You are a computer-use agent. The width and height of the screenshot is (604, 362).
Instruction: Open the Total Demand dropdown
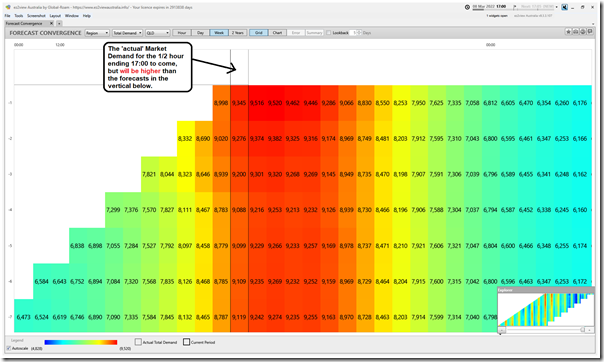(128, 33)
